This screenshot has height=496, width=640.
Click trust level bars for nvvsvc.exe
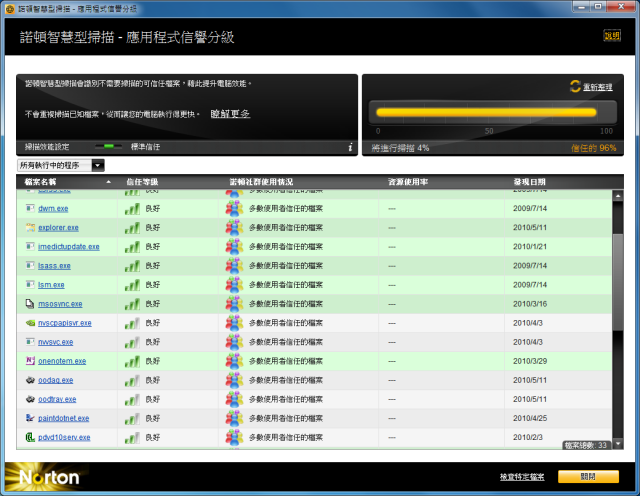tap(132, 343)
